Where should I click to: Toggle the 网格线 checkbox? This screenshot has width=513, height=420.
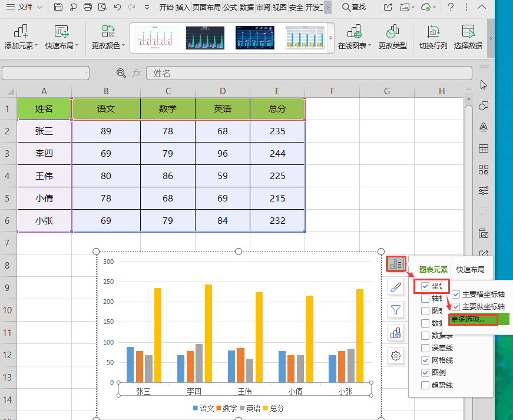click(x=425, y=361)
